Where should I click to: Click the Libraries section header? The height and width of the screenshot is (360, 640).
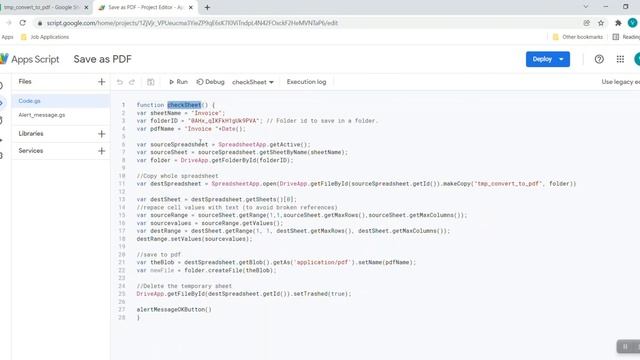click(x=31, y=134)
